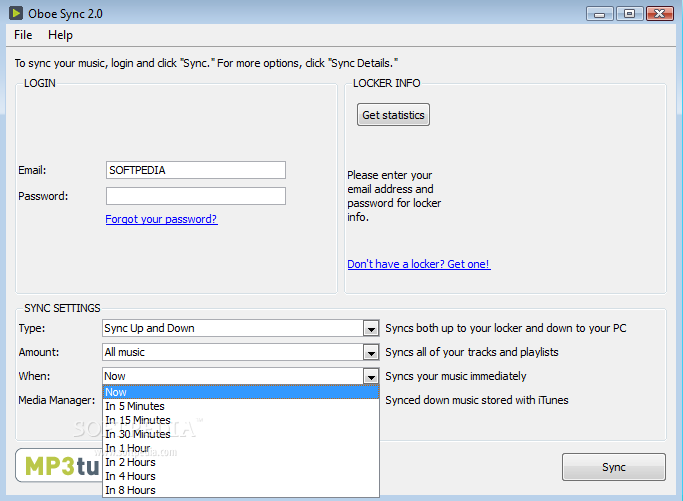Viewport: 683px width, 501px height.
Task: Choose In 8 Hours option
Action: (x=241, y=490)
